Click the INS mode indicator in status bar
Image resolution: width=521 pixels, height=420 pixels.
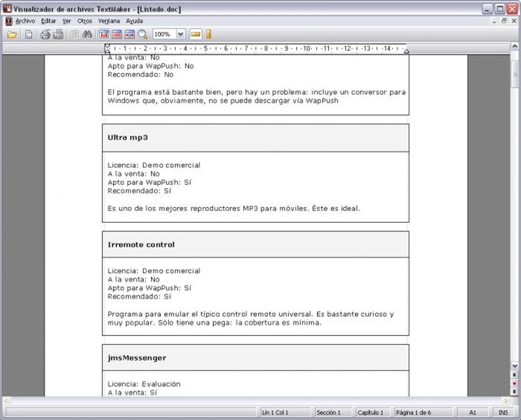(503, 412)
